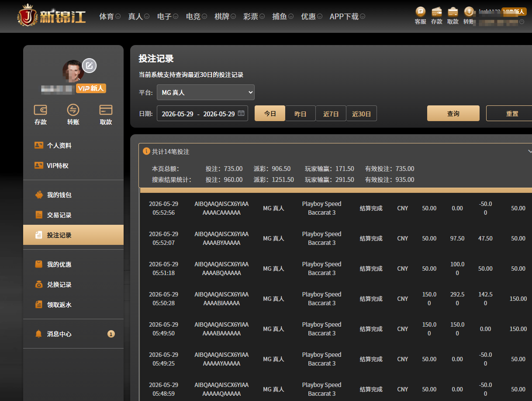Expand the 彩票 navigation dropdown
The image size is (532, 401).
(x=254, y=16)
